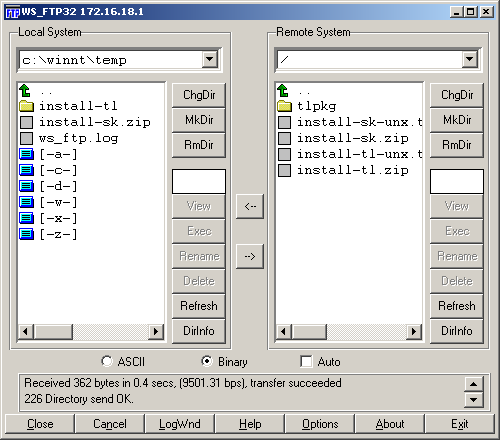Click the status log scroll-down arrow

coord(474,399)
